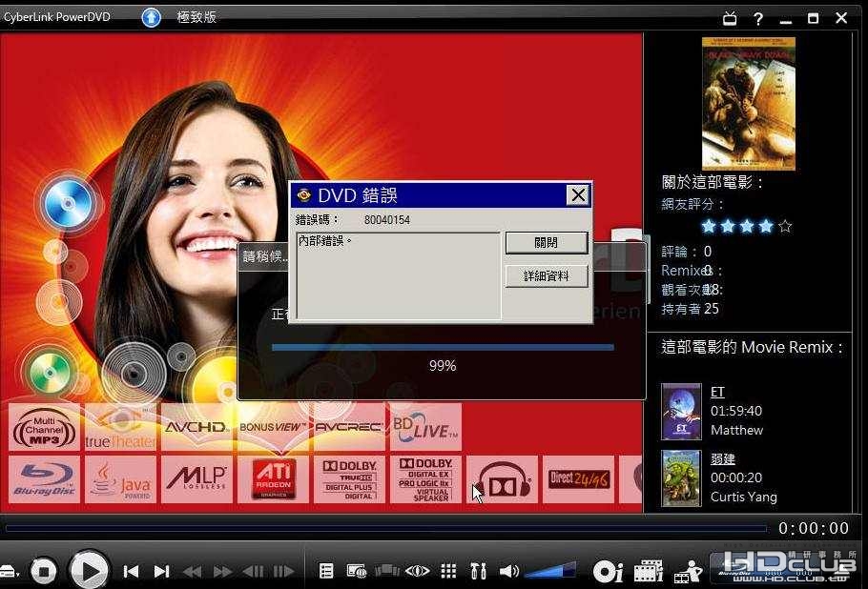This screenshot has height=589, width=868.
Task: Open the Movie Collection filmstrip icon
Action: pyautogui.click(x=648, y=571)
